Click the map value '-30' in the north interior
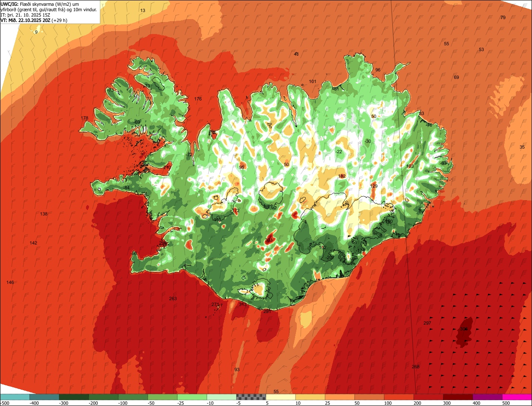532x406 pixels. (x=367, y=141)
